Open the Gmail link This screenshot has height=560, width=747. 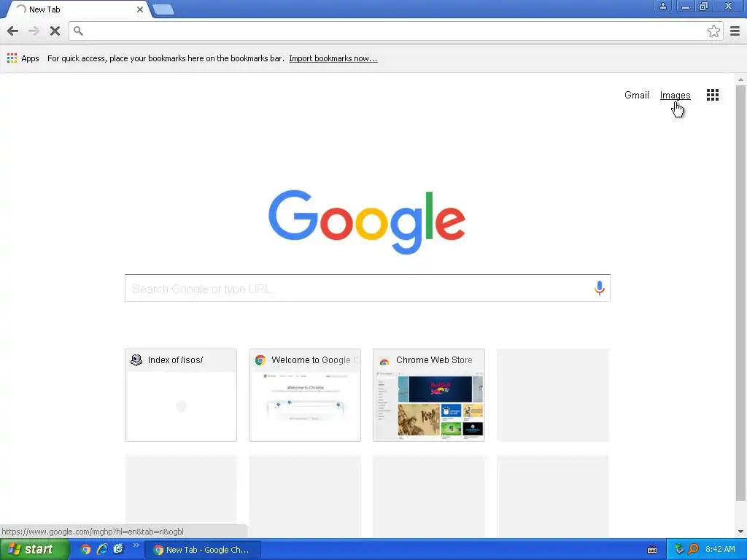click(636, 95)
